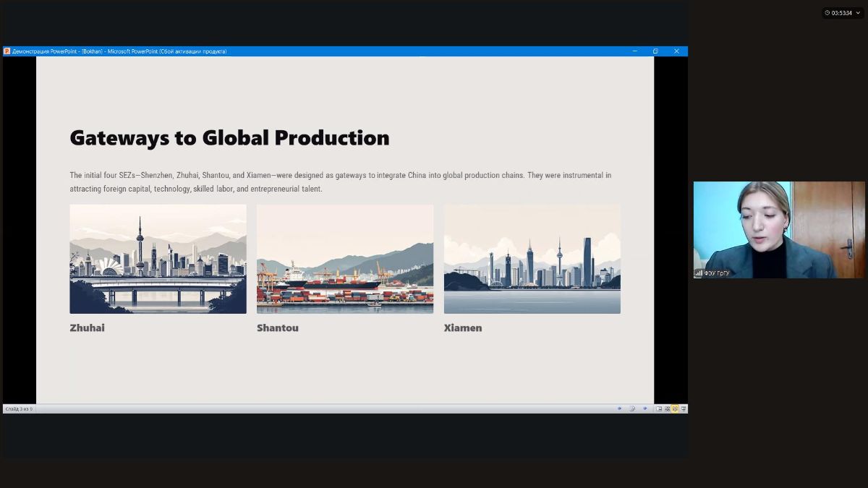Open the slideshow menu icon in status bar
Image resolution: width=868 pixels, height=488 pixels.
pyautogui.click(x=632, y=408)
